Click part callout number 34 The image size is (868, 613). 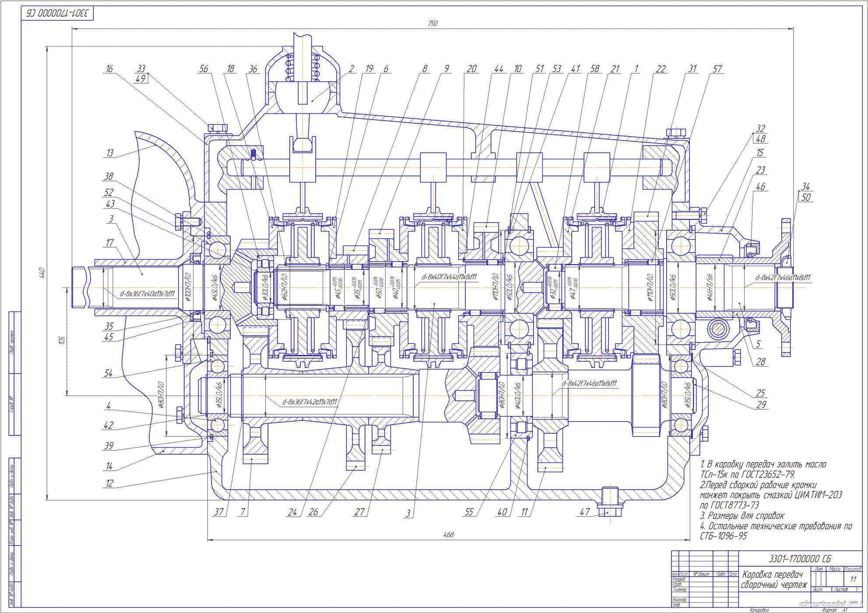805,187
